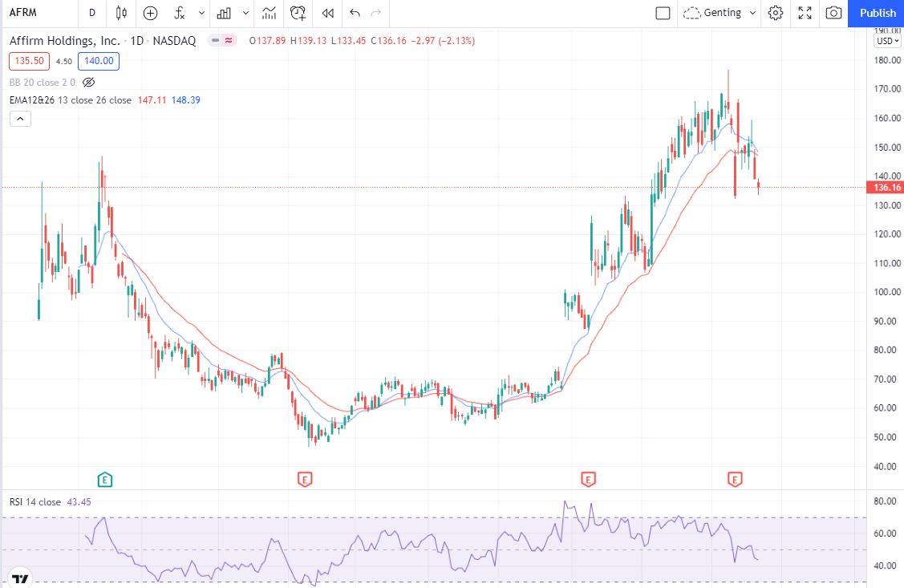Open the chevron dropdown next to fx Indicators

coord(201,13)
